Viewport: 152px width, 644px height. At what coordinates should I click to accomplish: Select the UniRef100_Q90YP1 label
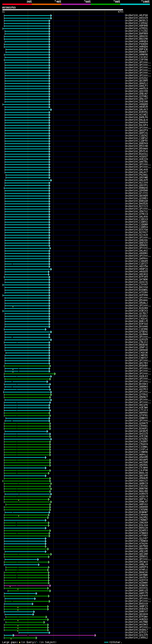point(136,185)
